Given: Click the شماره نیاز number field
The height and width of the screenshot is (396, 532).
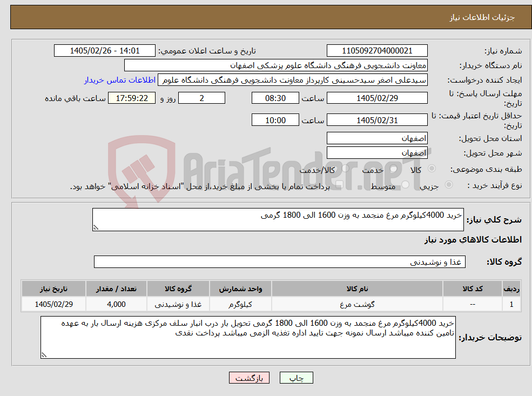Looking at the screenshot, I should (x=377, y=51).
